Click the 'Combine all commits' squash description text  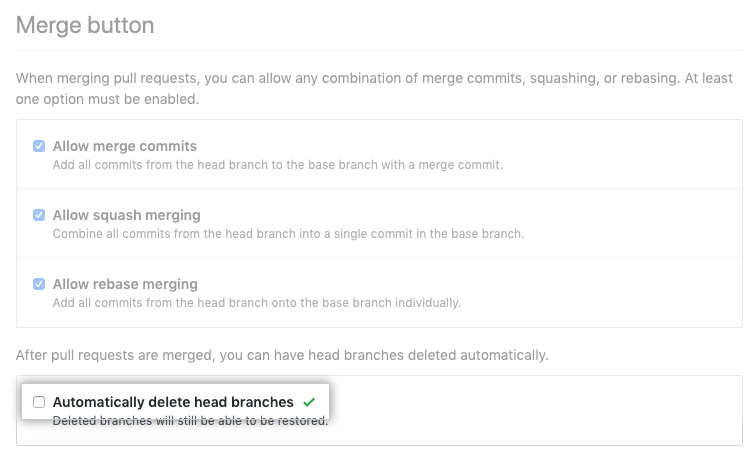[288, 233]
